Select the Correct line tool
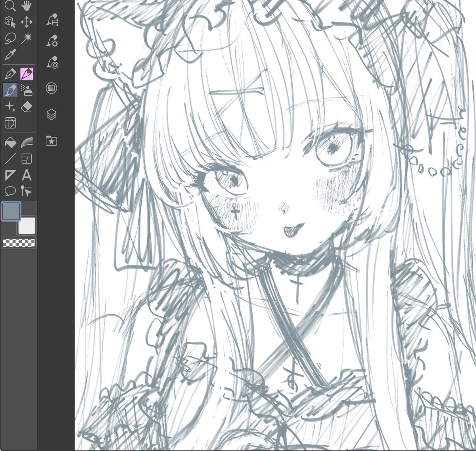 [27, 191]
